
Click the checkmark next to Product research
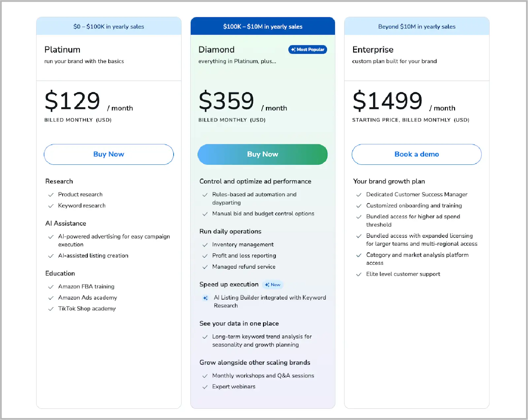point(51,195)
